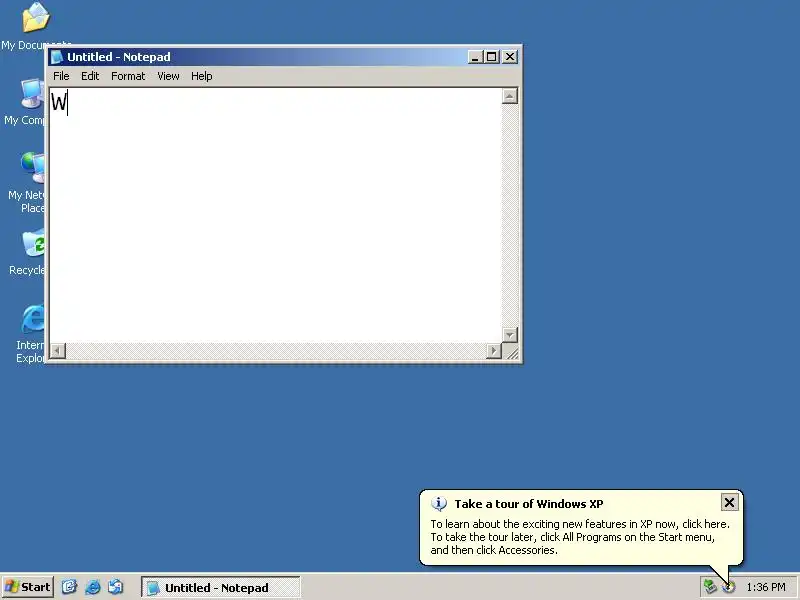Open the Format menu in Notepad
Screen dimensions: 800x600
pos(128,76)
